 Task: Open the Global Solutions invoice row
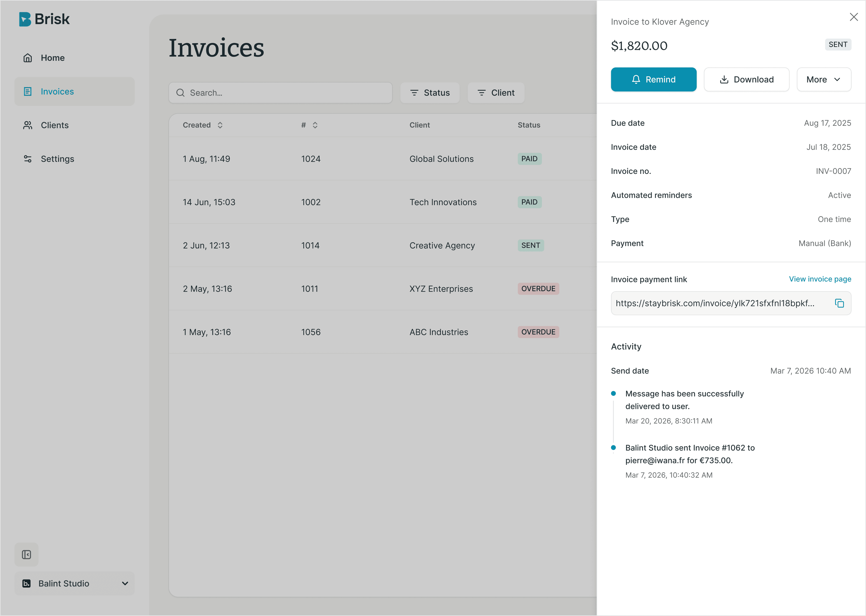(383, 159)
